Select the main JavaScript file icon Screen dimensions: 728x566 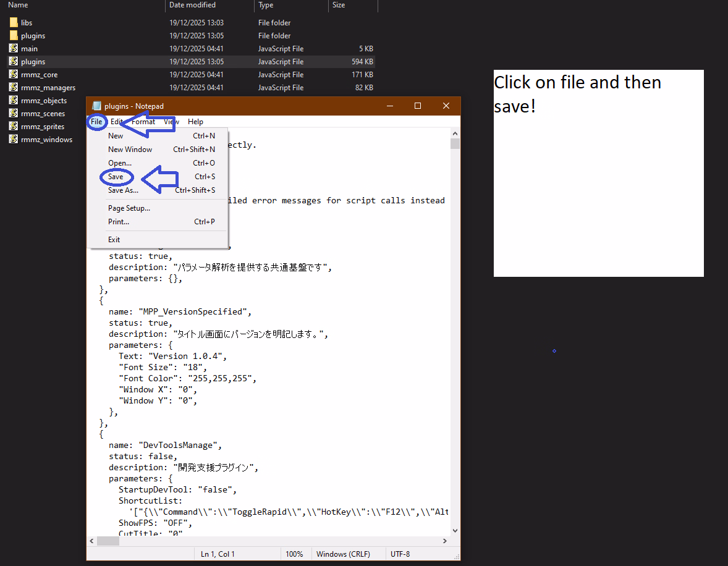point(14,49)
